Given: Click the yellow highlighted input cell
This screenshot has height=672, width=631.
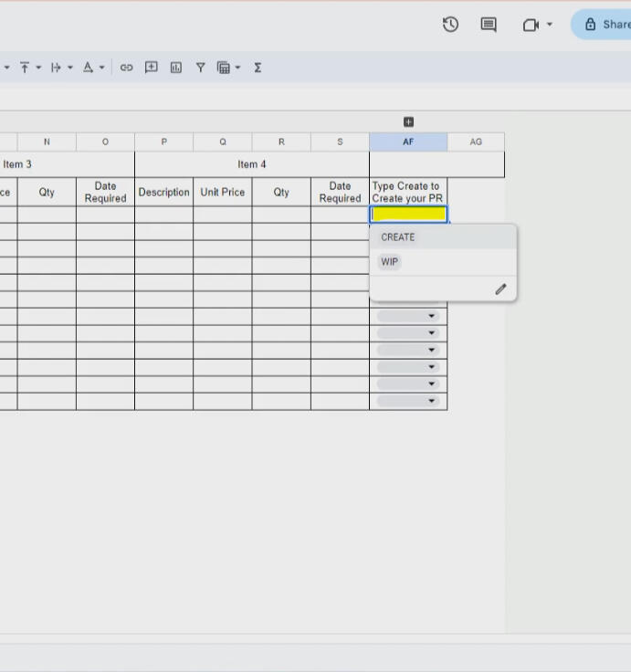Looking at the screenshot, I should (x=408, y=215).
